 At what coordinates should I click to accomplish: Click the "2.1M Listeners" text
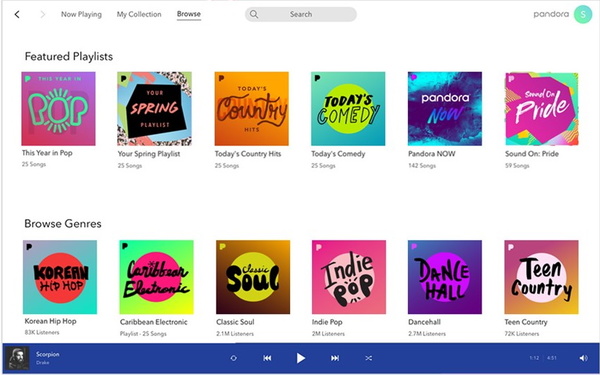(235, 334)
